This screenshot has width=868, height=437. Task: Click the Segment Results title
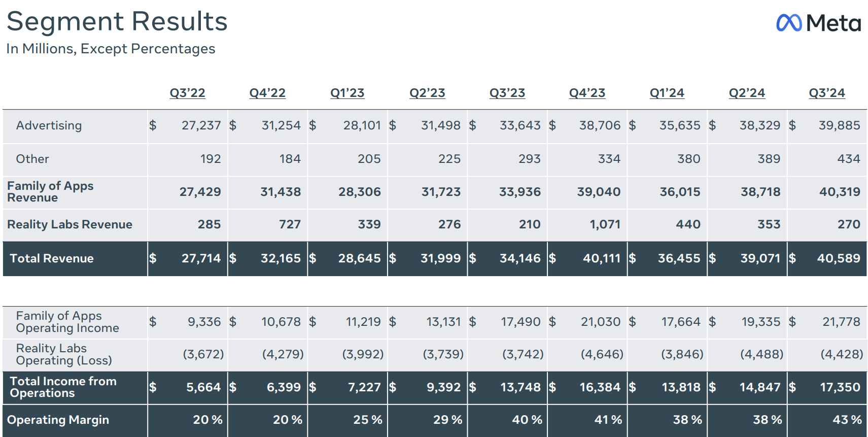117,22
